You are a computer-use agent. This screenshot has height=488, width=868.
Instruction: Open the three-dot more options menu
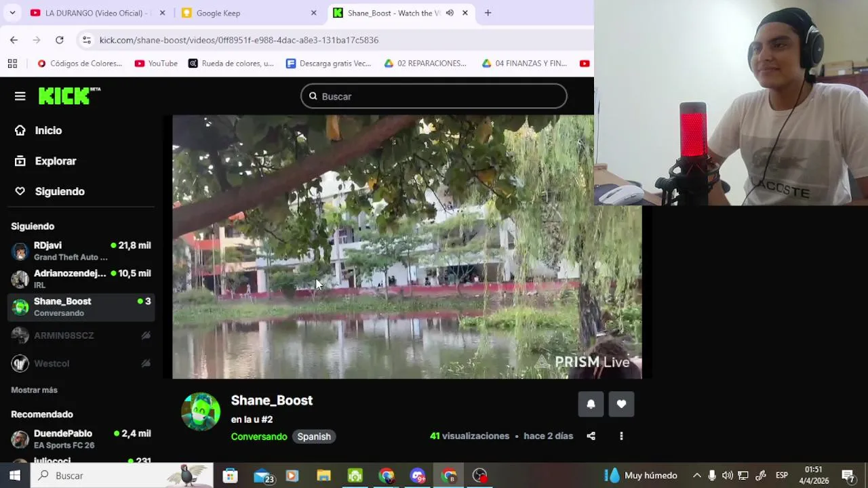click(621, 436)
